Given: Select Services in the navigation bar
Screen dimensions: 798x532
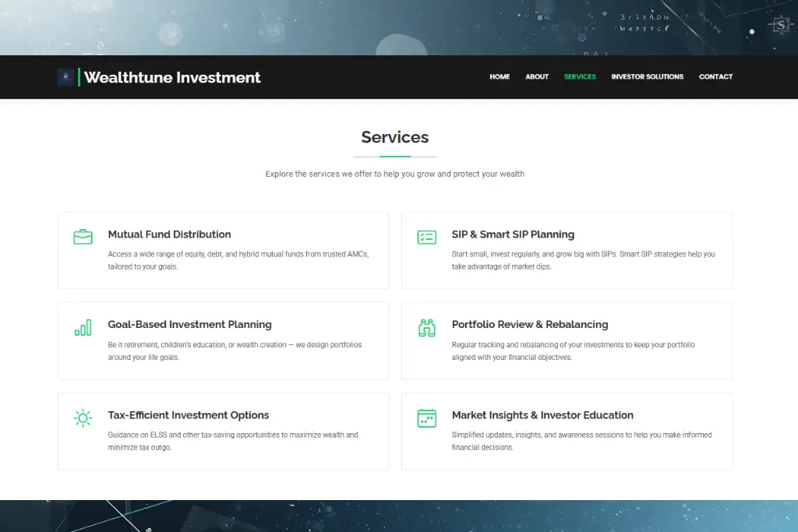Looking at the screenshot, I should (x=580, y=77).
